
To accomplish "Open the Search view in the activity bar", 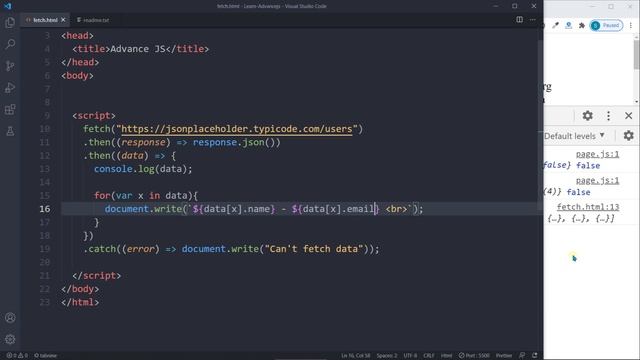I will (x=10, y=44).
